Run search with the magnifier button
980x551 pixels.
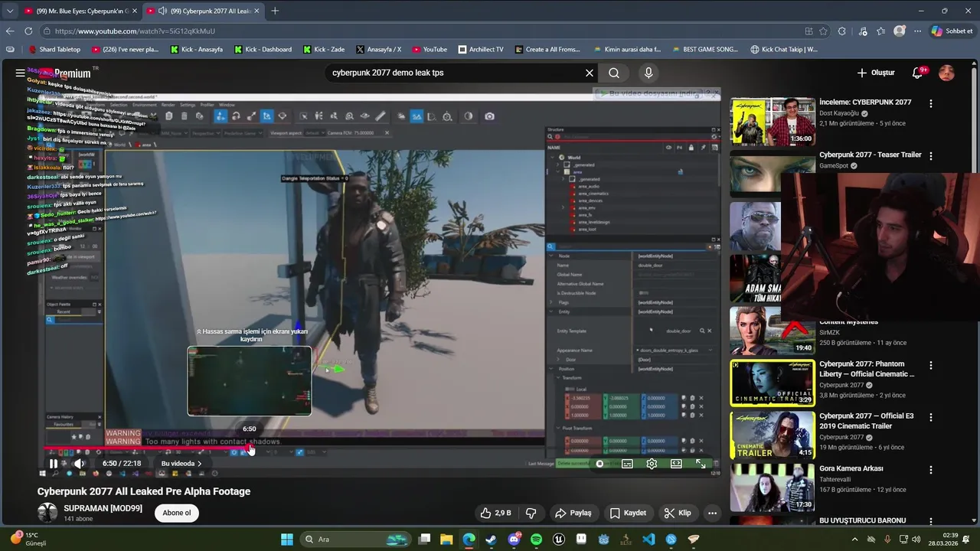point(614,73)
